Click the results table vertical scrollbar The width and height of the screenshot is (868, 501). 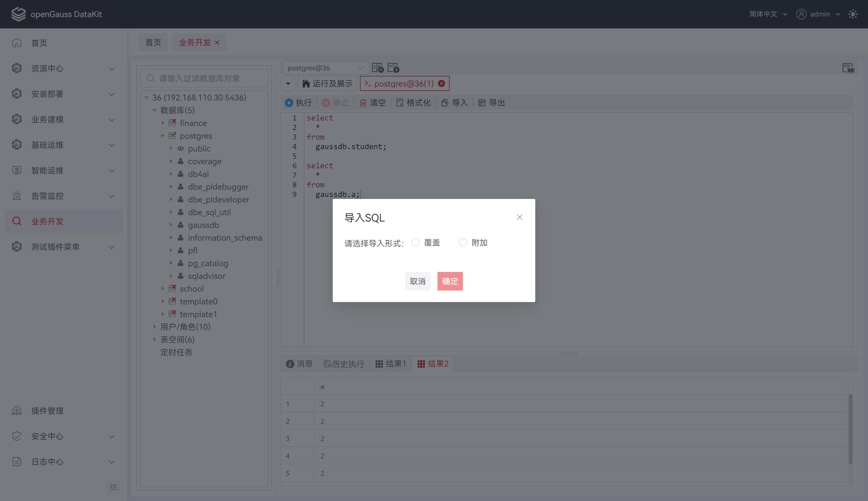(850, 429)
